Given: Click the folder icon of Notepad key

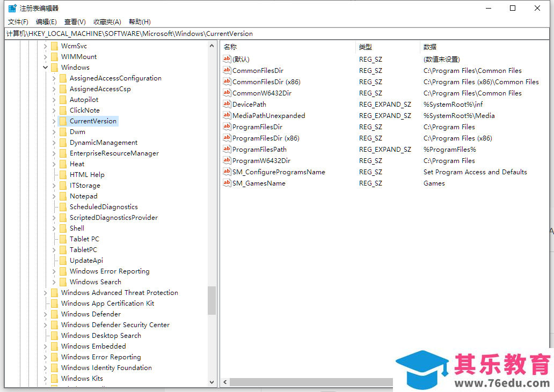Looking at the screenshot, I should pyautogui.click(x=63, y=196).
